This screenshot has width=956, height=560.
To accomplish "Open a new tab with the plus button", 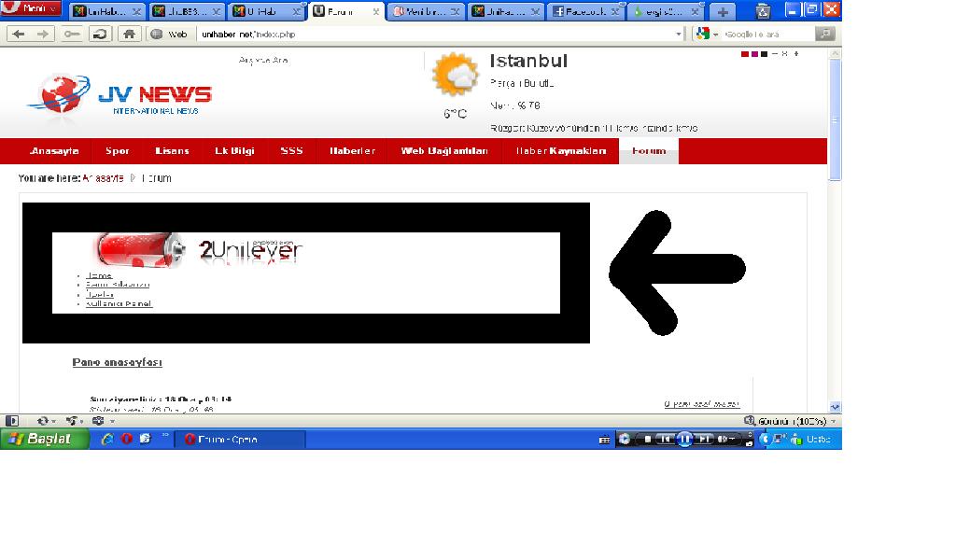I will click(x=723, y=11).
